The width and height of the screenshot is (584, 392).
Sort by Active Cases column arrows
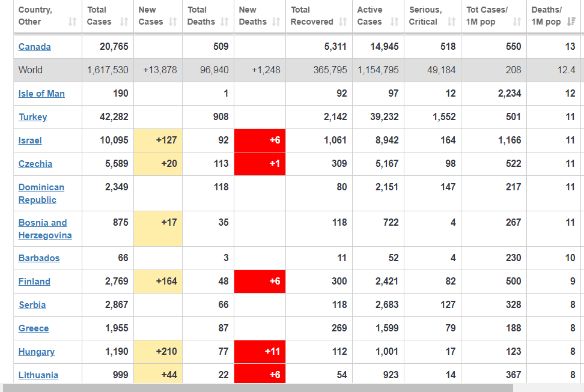(394, 22)
